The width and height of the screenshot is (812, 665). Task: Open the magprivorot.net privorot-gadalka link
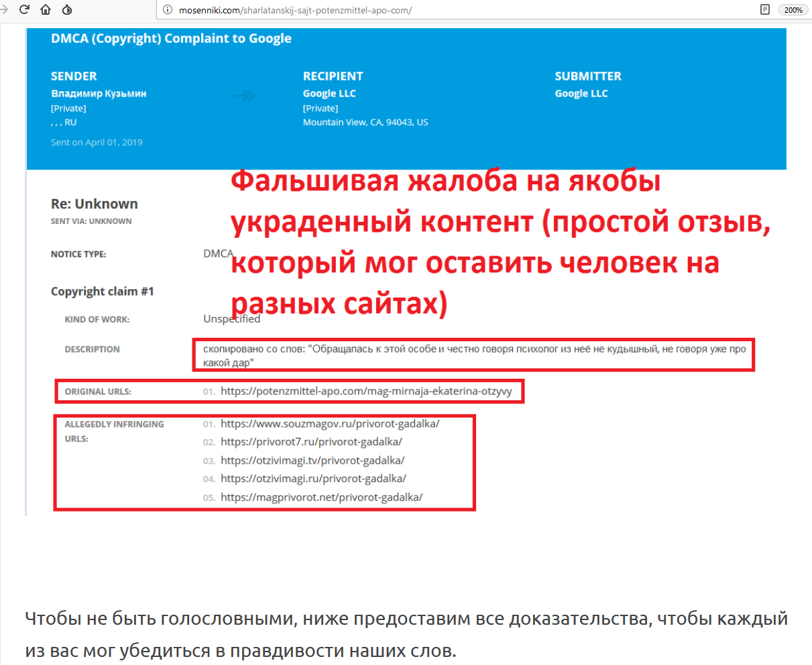[x=321, y=497]
